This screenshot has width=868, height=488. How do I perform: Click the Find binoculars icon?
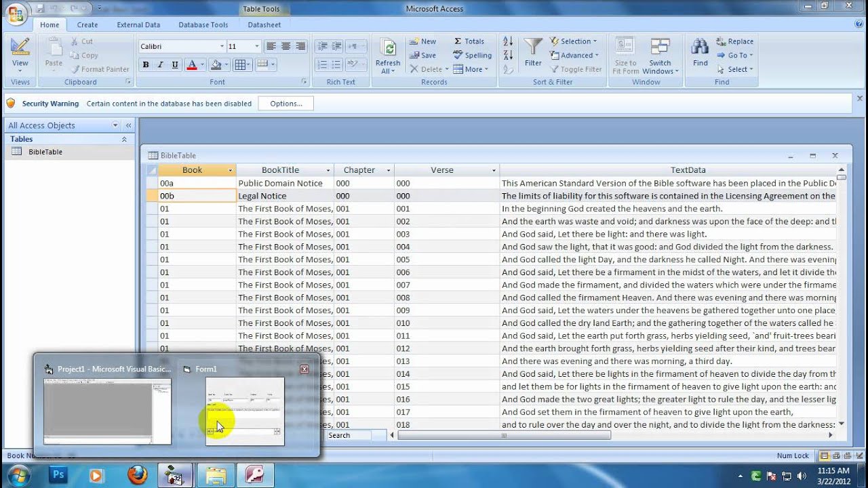point(700,47)
